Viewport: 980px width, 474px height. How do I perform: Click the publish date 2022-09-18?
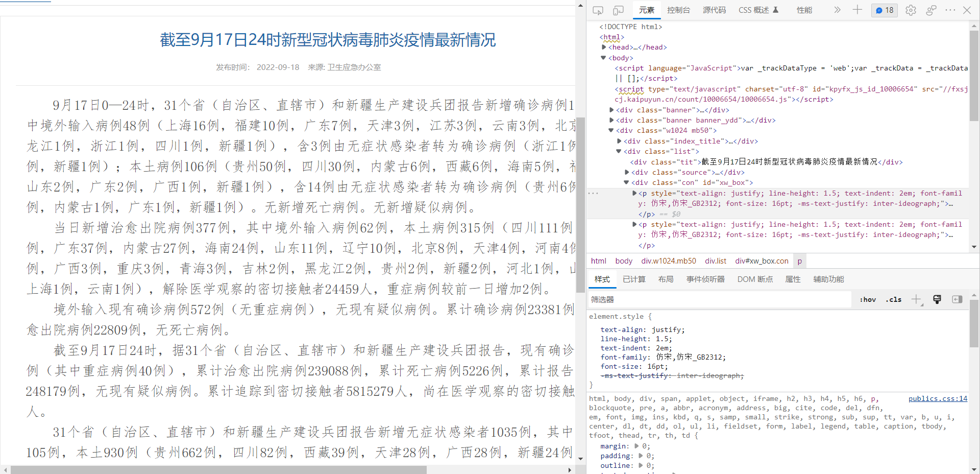coord(278,67)
